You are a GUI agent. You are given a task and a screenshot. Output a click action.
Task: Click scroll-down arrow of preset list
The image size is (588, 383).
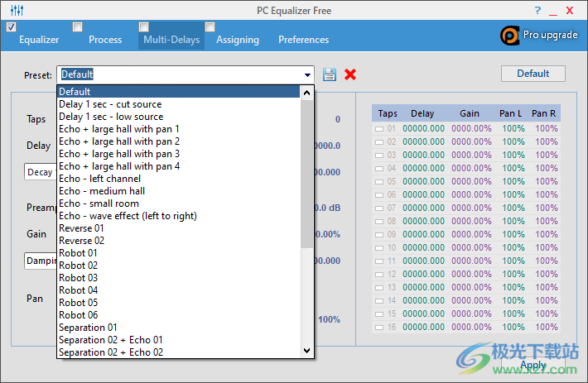[306, 351]
